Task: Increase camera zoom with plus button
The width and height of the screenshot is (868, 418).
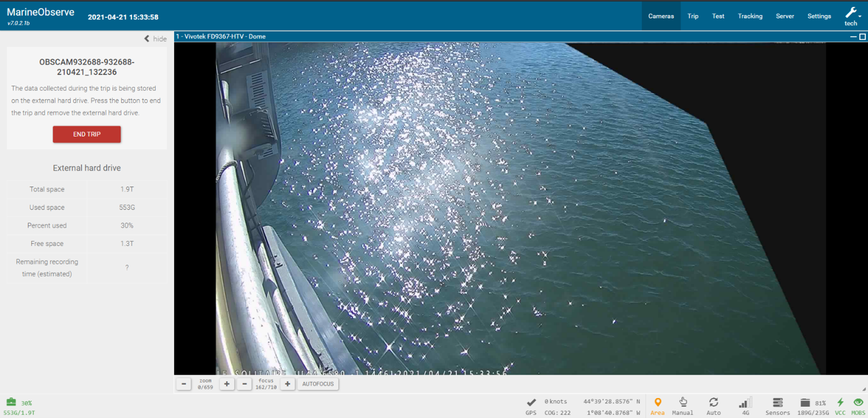Action: 227,384
